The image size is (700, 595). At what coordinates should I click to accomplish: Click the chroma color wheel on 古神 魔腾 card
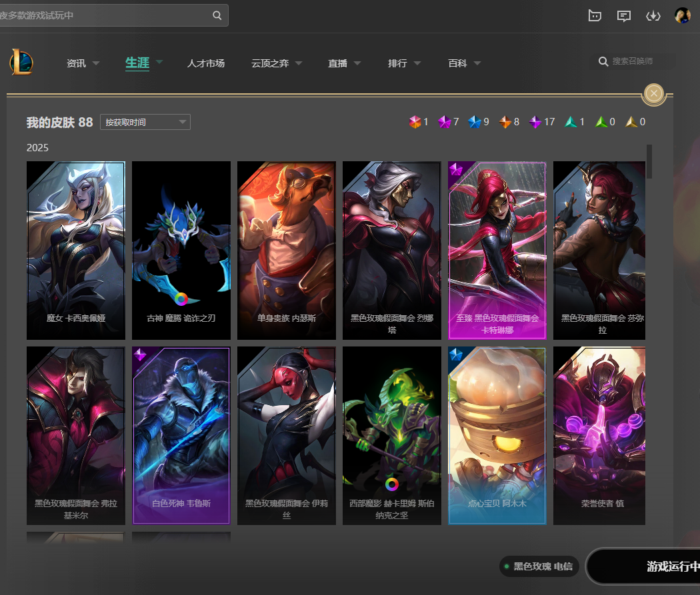pyautogui.click(x=181, y=299)
